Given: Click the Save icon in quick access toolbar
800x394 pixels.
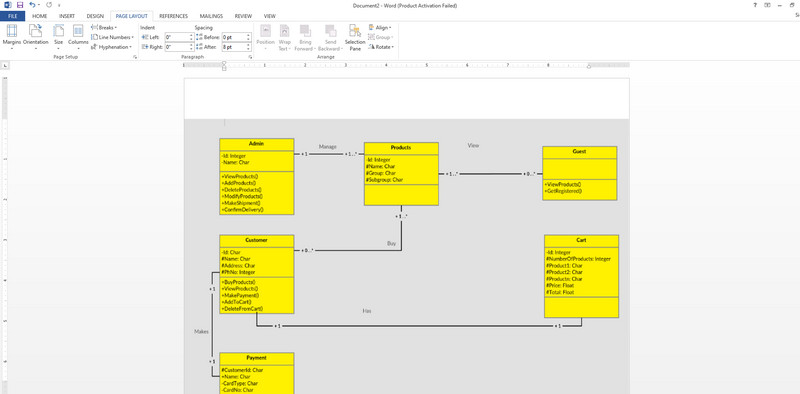Looking at the screenshot, I should 20,5.
